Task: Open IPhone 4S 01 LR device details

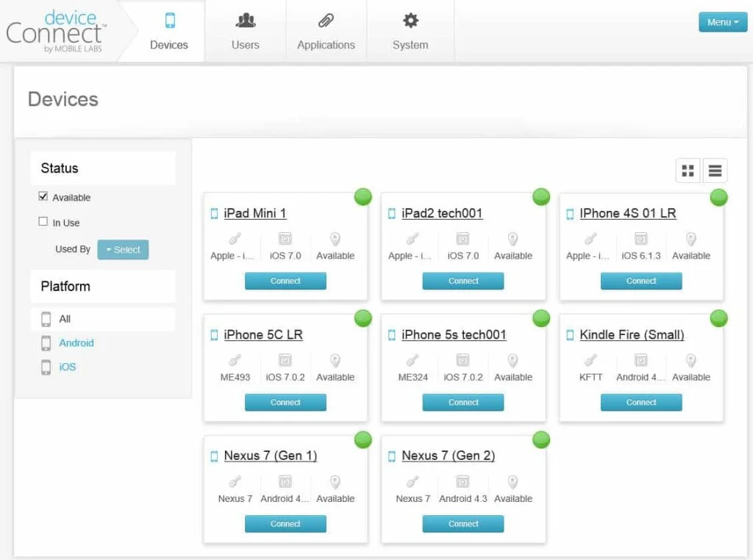Action: click(x=628, y=213)
